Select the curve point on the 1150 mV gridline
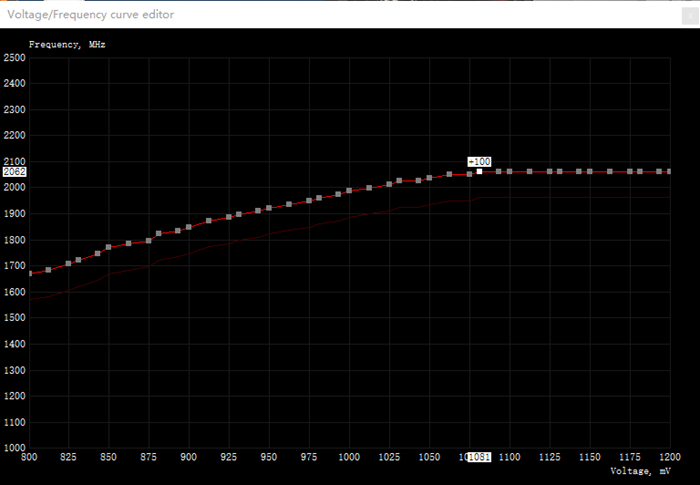700x485 pixels. [x=590, y=171]
